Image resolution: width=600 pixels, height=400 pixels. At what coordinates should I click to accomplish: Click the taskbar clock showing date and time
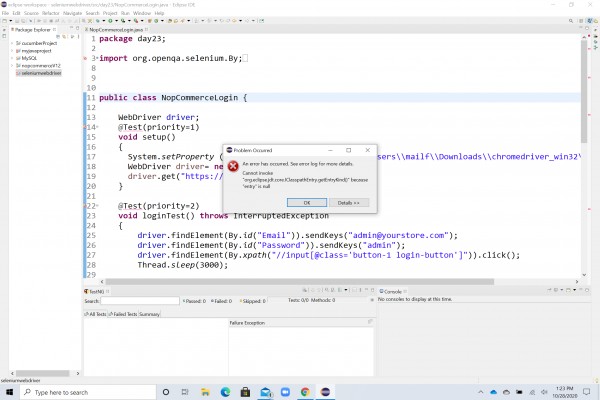click(564, 392)
